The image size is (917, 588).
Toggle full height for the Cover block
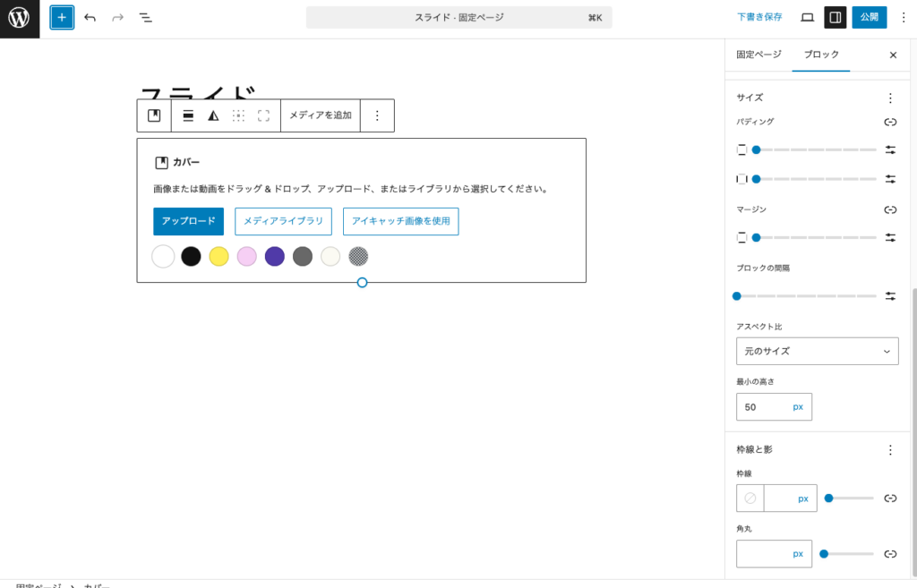click(264, 115)
